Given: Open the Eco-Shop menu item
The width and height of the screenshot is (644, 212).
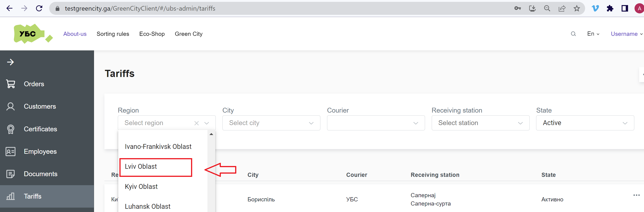Looking at the screenshot, I should pyautogui.click(x=152, y=34).
